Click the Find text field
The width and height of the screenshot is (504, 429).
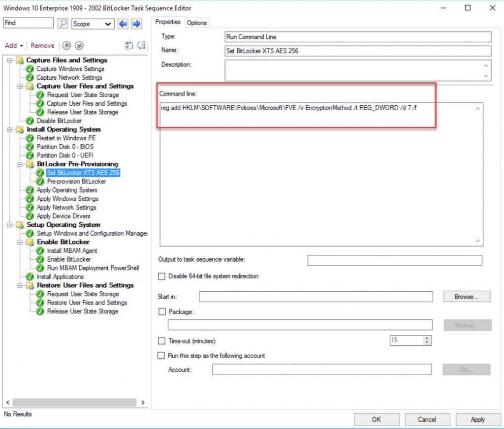pyautogui.click(x=28, y=23)
